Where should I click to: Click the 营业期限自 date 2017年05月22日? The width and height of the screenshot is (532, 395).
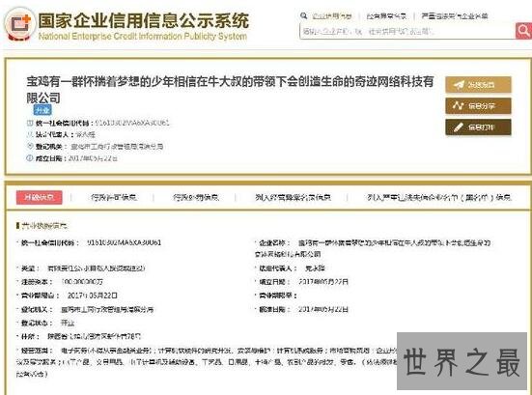tap(93, 296)
